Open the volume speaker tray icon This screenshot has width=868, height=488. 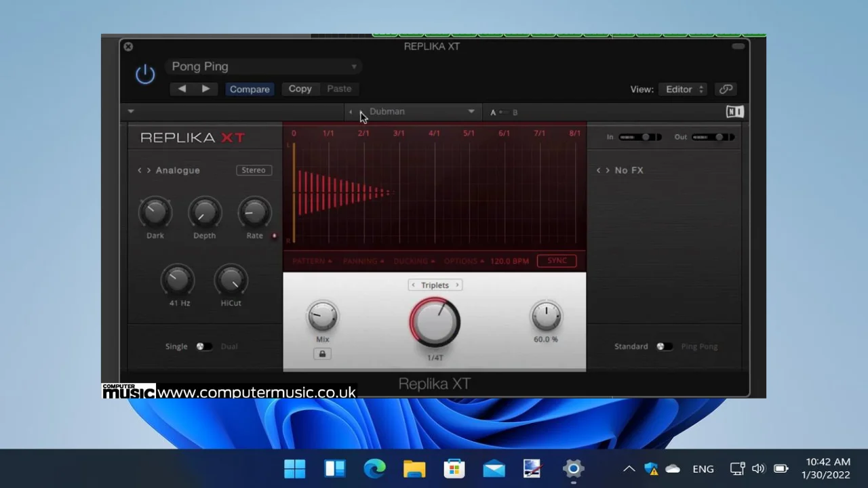758,468
